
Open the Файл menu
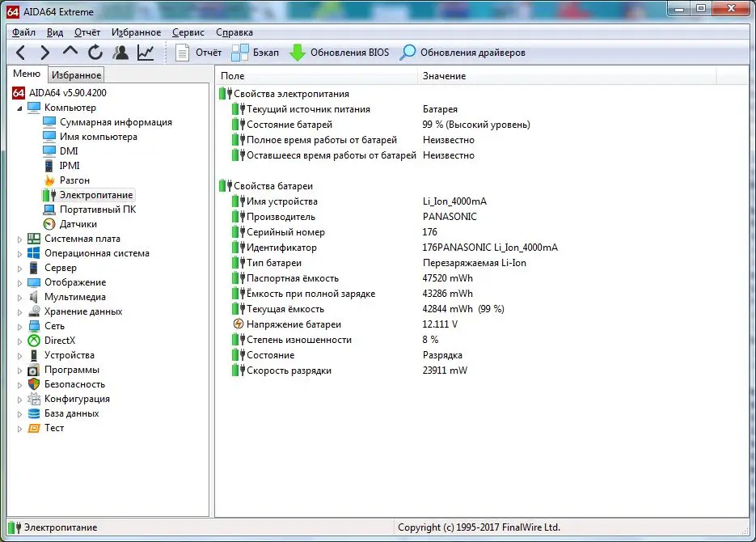tap(23, 32)
